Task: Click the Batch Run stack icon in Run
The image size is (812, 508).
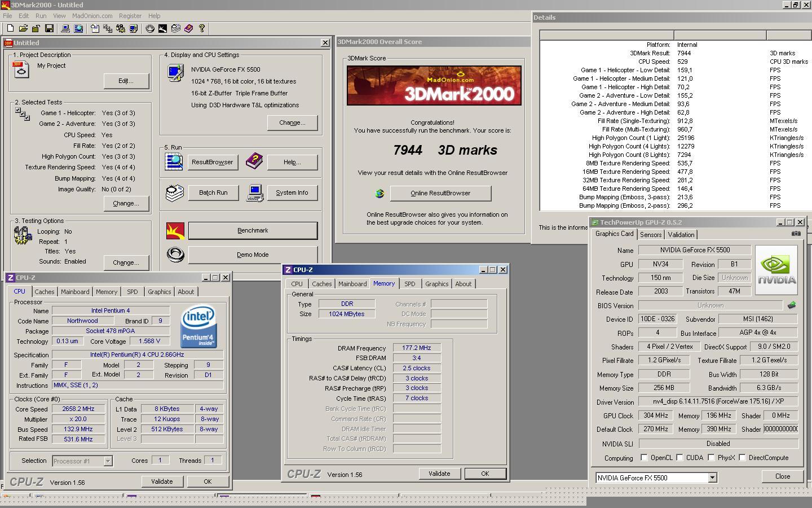Action: (x=175, y=193)
